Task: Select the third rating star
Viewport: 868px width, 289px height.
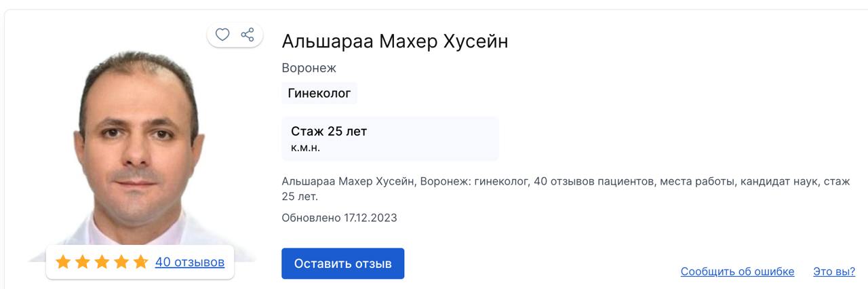Action: [x=102, y=262]
